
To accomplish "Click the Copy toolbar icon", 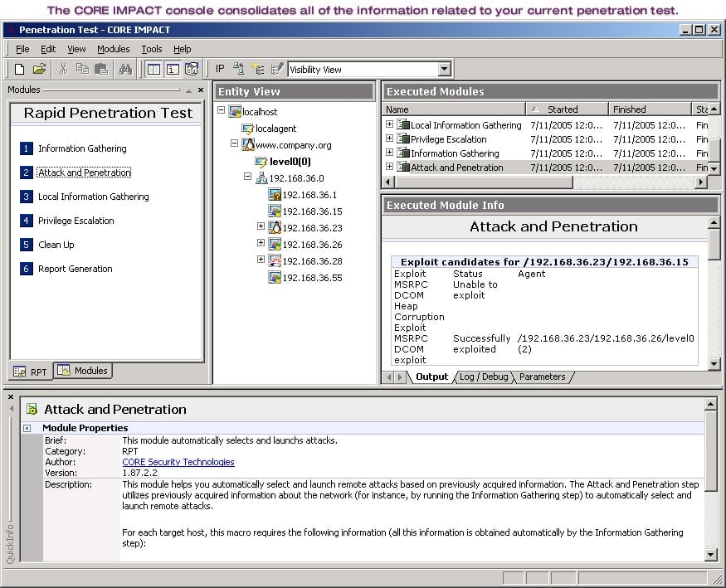I will pyautogui.click(x=82, y=70).
